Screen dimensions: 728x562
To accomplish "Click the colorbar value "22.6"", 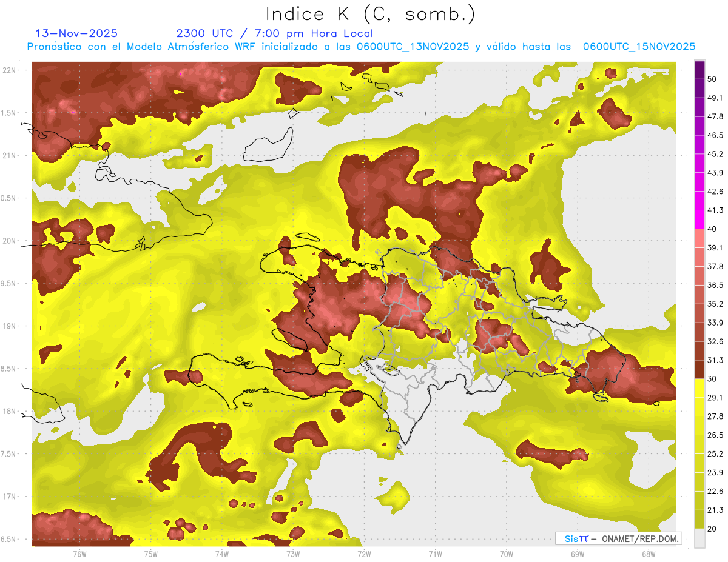I will point(715,492).
